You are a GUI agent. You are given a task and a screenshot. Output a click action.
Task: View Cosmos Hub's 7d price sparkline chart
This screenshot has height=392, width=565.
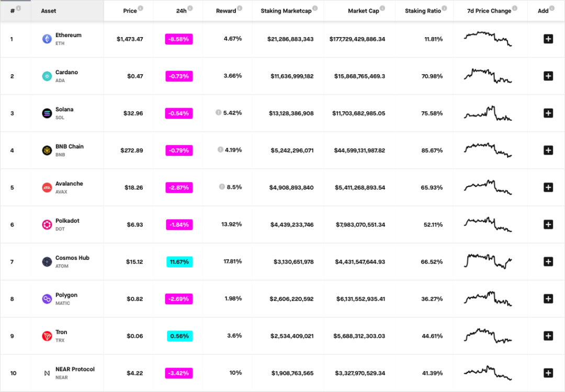pyautogui.click(x=488, y=261)
